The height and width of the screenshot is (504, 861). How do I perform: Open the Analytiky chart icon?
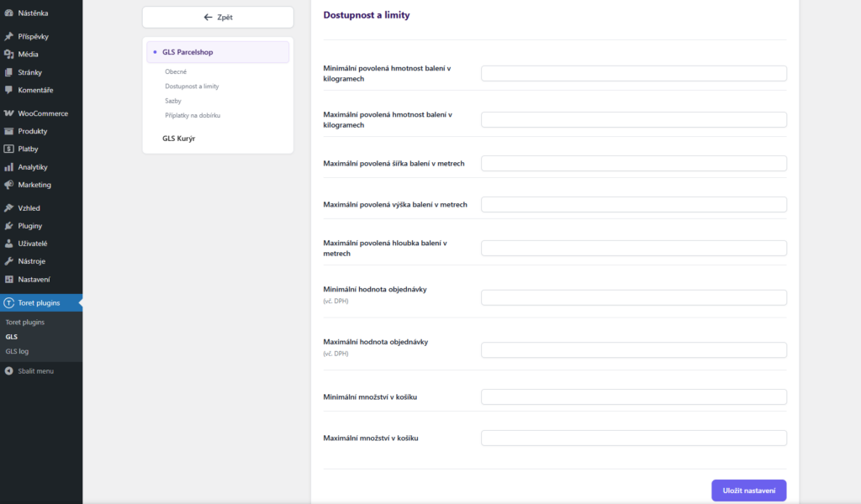9,167
